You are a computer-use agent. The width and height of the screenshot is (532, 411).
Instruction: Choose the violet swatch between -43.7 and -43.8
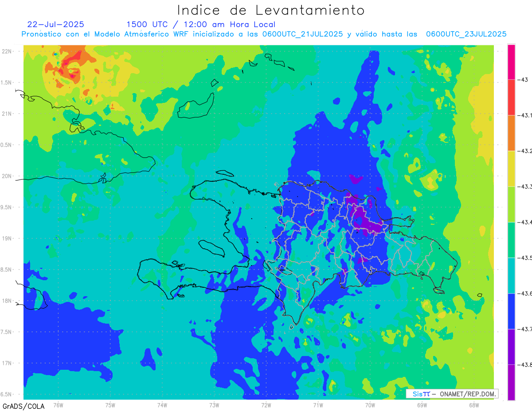(511, 347)
